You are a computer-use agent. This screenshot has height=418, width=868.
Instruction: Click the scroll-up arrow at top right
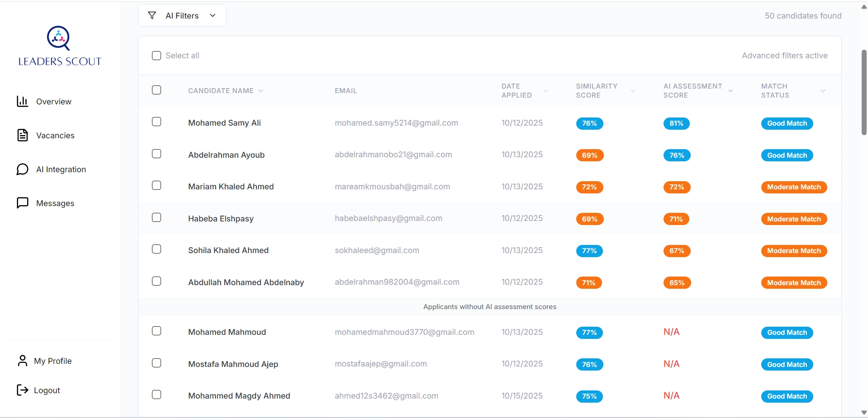click(x=863, y=7)
